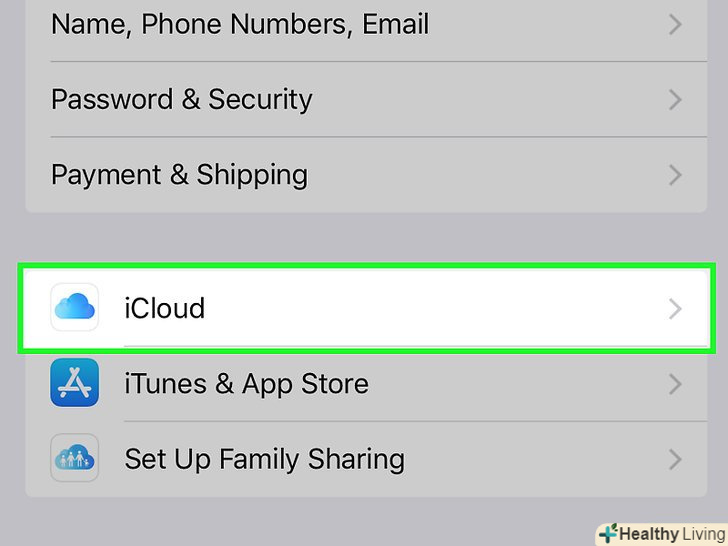Click the Password & Security chevron arrow
The width and height of the screenshot is (728, 546).
pyautogui.click(x=675, y=100)
